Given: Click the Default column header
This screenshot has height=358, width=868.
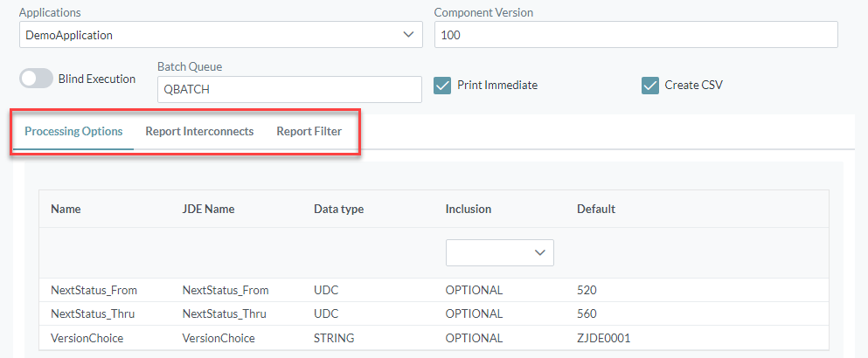Looking at the screenshot, I should (x=596, y=210).
